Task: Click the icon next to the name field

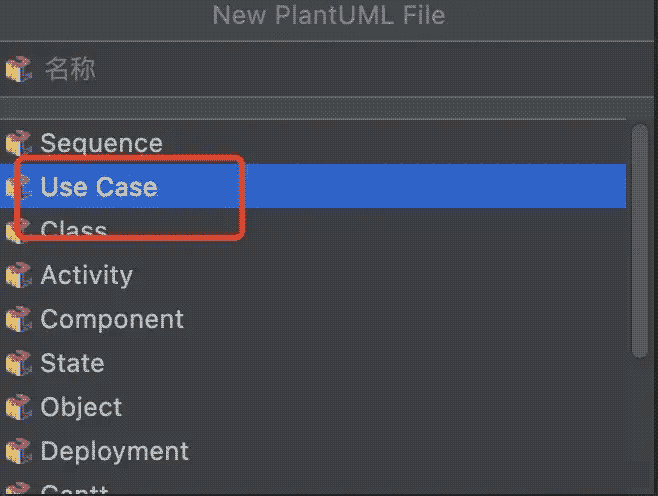Action: coord(19,70)
